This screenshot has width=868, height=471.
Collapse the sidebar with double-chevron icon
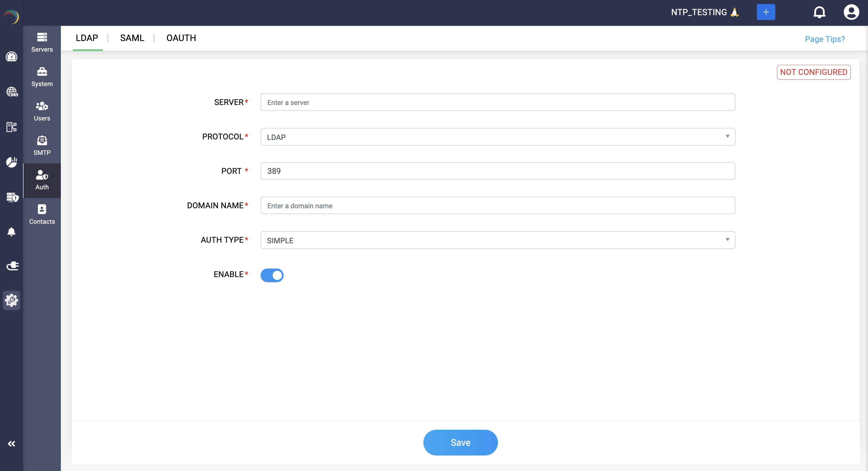point(11,444)
